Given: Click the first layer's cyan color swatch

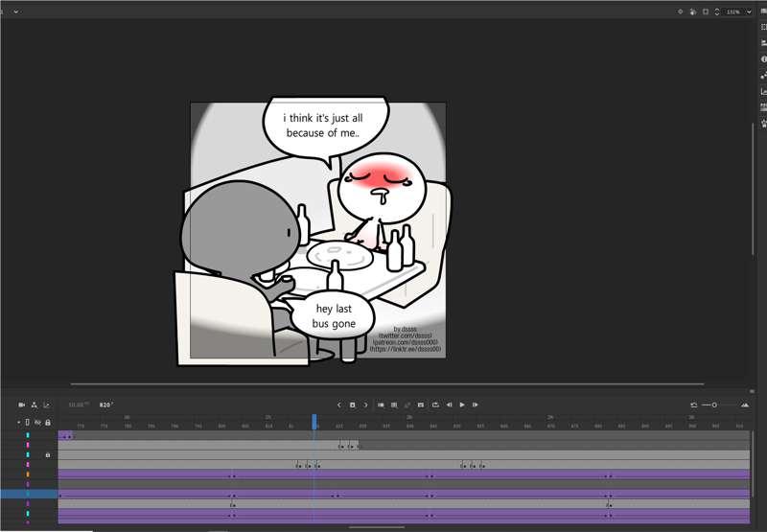Looking at the screenshot, I should tap(28, 434).
